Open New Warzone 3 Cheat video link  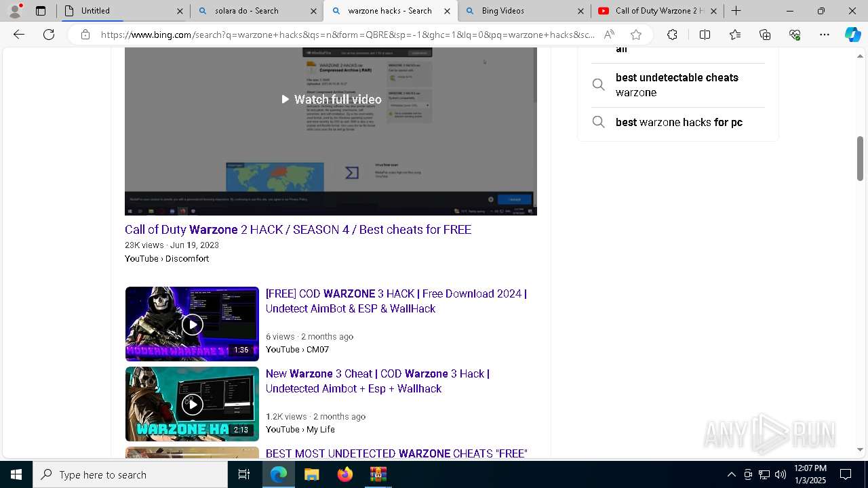pyautogui.click(x=378, y=381)
